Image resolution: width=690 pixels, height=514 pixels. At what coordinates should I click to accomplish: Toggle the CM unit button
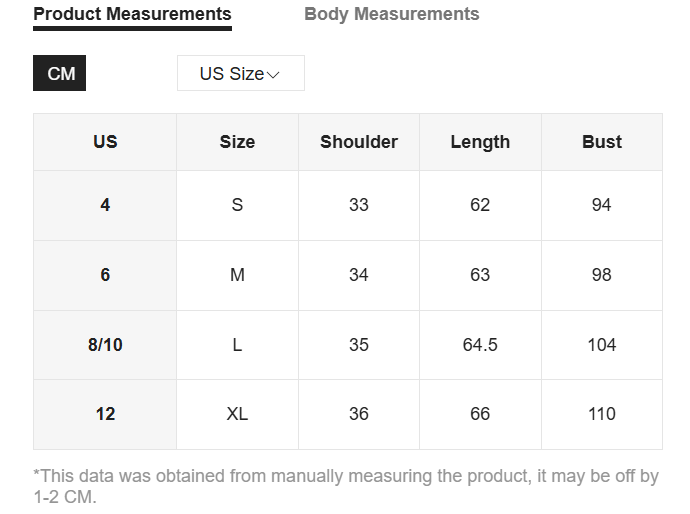[60, 74]
